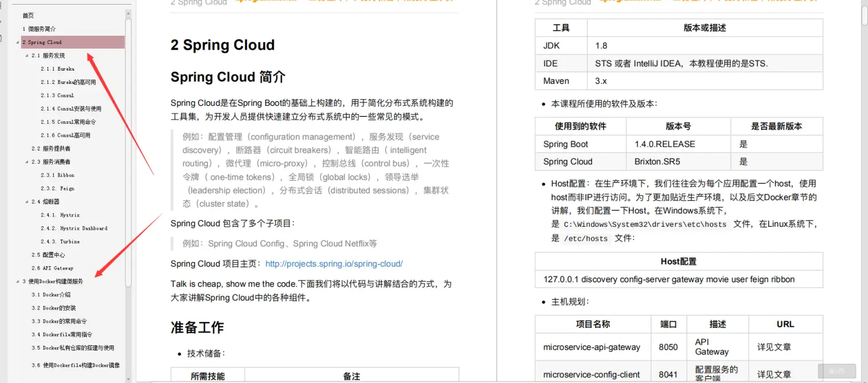Click the '1.4.0.RELEASE' version cell
This screenshot has height=383, width=868.
[x=678, y=144]
